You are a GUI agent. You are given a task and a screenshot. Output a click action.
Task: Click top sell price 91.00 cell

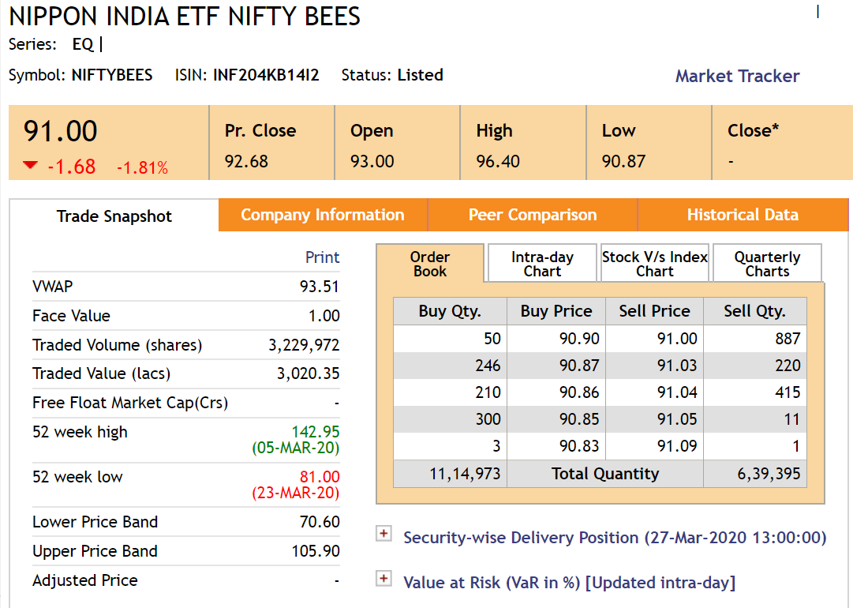pos(677,339)
